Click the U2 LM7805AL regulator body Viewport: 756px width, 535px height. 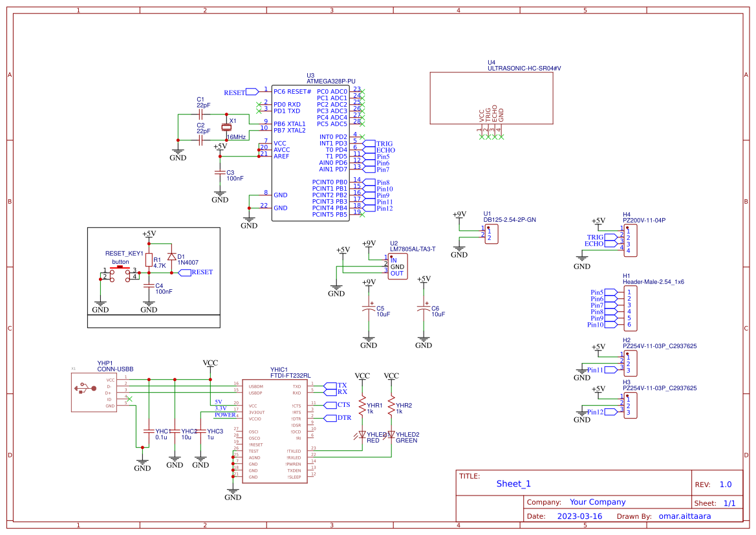[398, 267]
